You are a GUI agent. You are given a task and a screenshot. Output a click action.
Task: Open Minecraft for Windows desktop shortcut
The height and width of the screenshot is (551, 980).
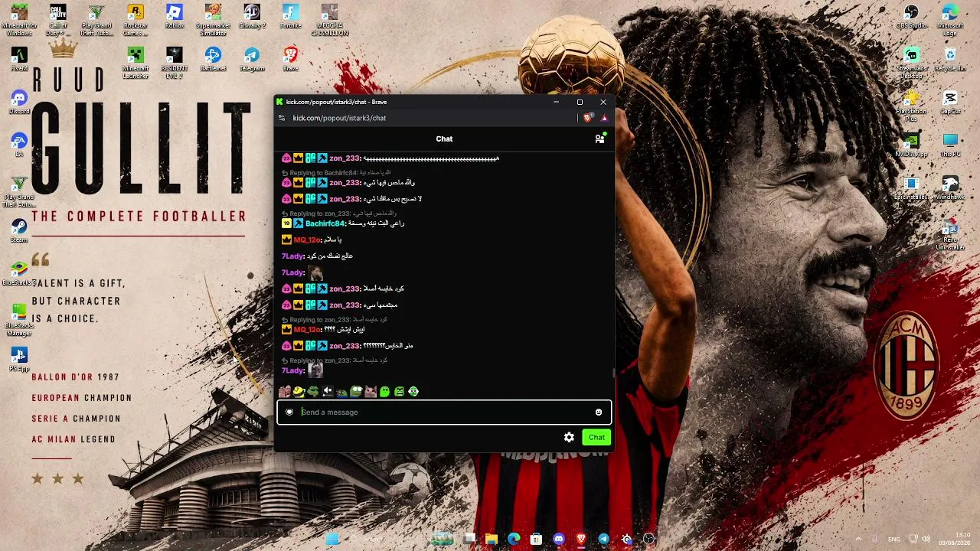19,20
